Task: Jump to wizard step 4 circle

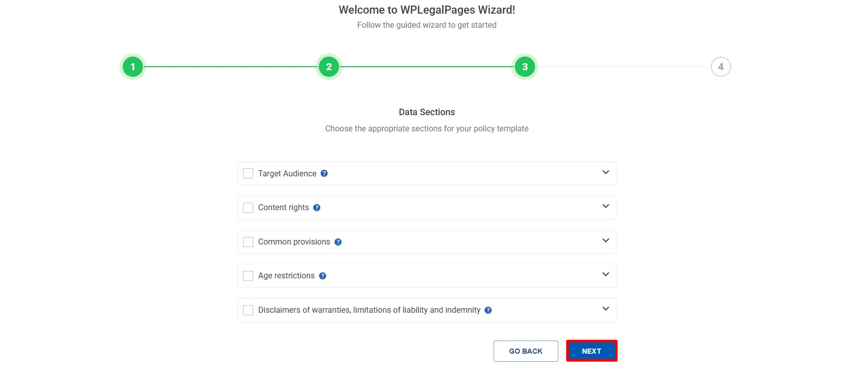Action: point(721,66)
